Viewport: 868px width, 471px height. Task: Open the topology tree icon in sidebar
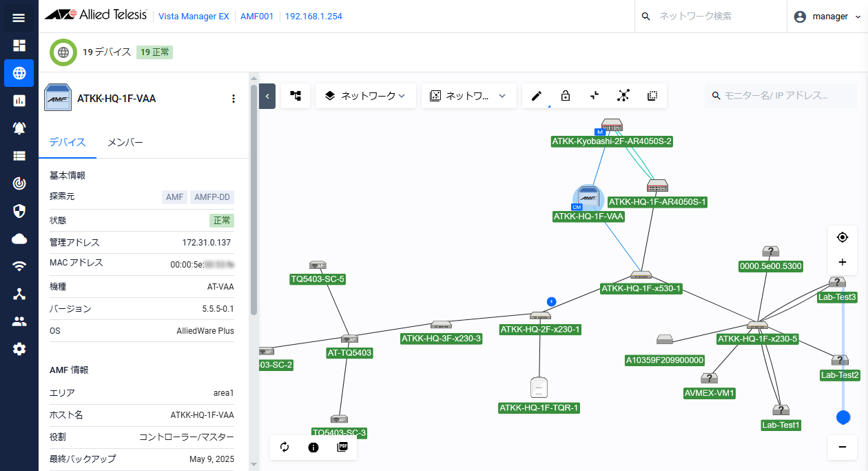click(19, 294)
